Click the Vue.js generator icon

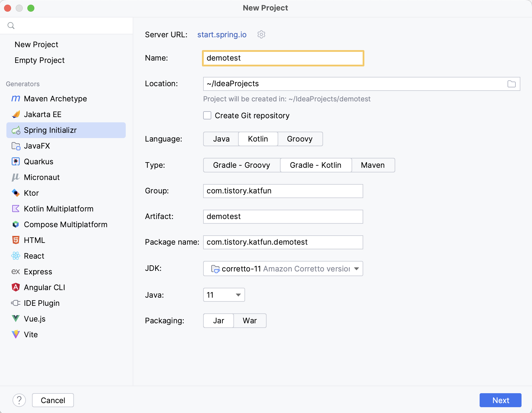tap(16, 319)
